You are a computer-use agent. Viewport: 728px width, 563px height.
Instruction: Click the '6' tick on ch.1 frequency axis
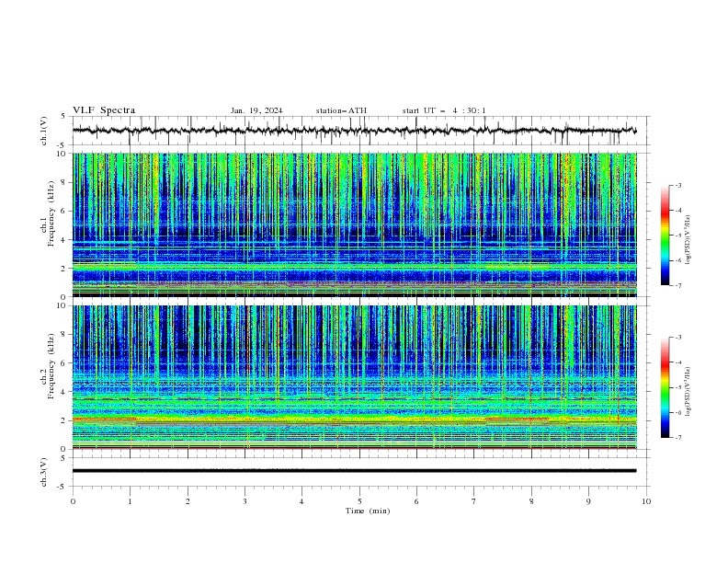65,211
